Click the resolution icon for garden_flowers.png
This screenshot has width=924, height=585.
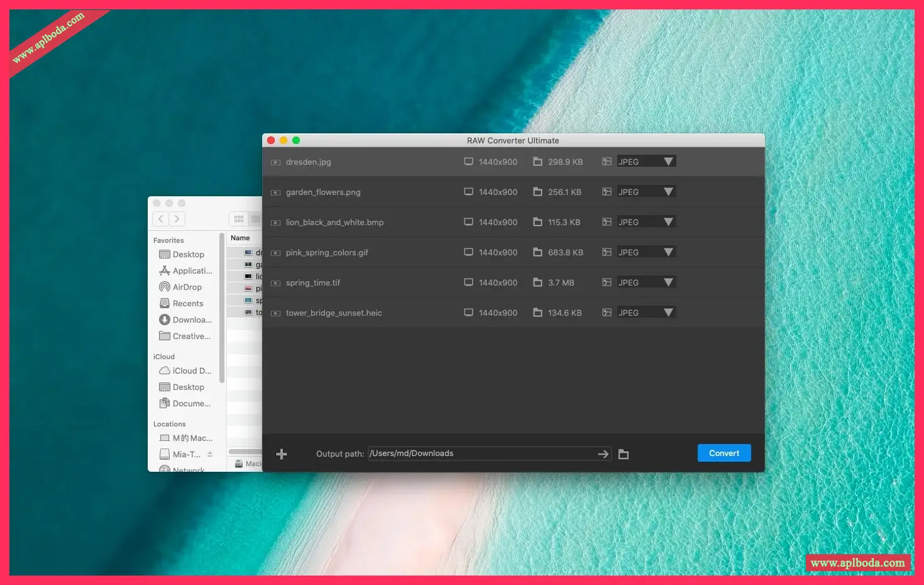coord(468,192)
